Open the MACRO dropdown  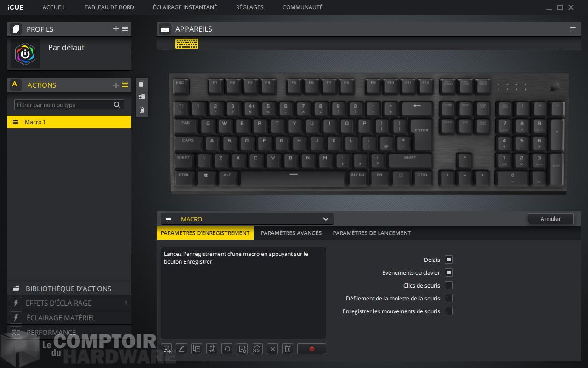[325, 219]
